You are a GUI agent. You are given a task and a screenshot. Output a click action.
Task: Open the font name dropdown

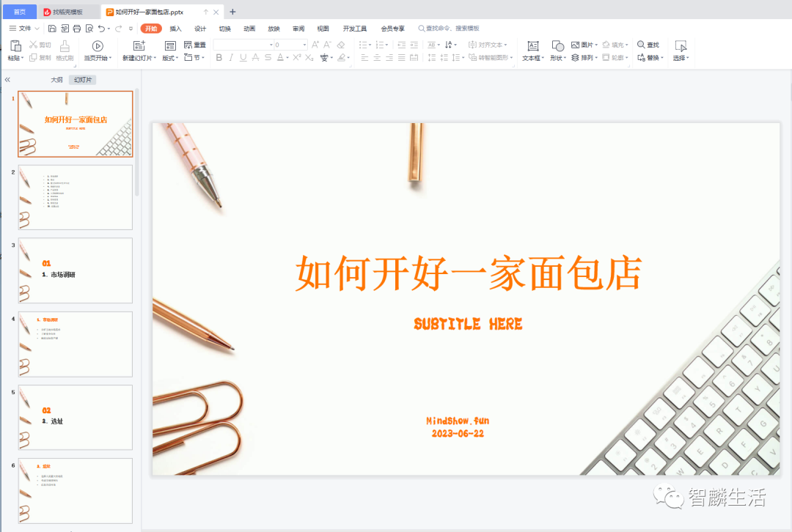click(x=270, y=45)
